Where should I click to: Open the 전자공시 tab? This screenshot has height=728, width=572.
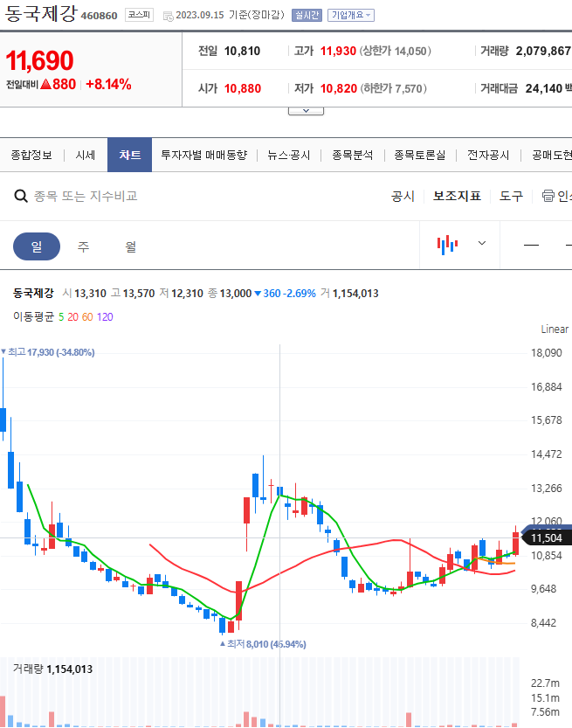click(488, 155)
